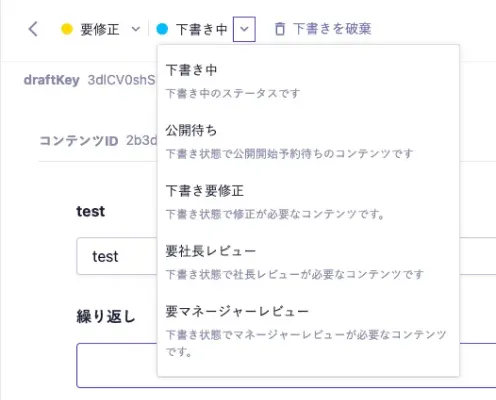
Task: Click the draftKey label
Action: 52,80
